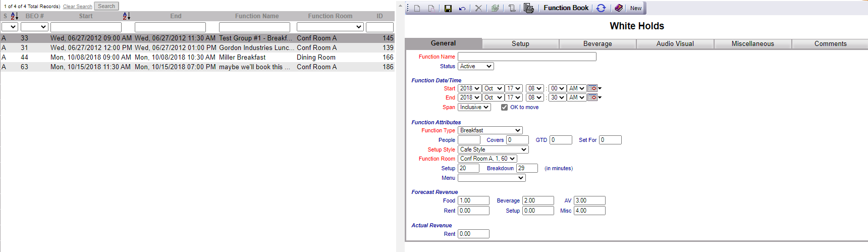Select the maybe we'll book this row
This screenshot has width=868, height=252.
coord(197,67)
